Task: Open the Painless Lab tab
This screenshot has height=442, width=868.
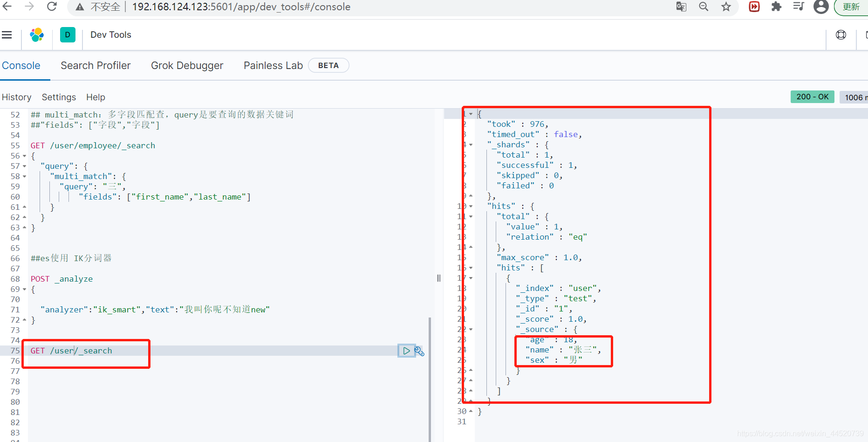Action: 273,66
